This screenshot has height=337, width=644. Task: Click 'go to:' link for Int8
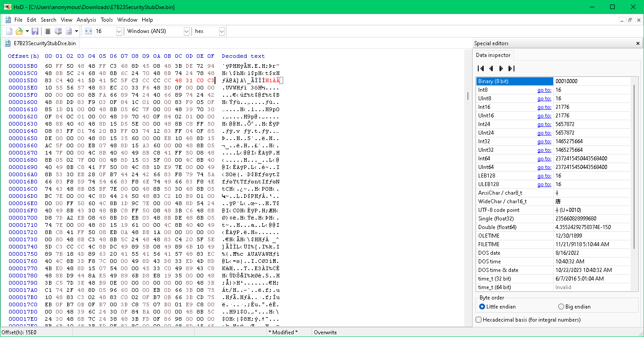544,90
